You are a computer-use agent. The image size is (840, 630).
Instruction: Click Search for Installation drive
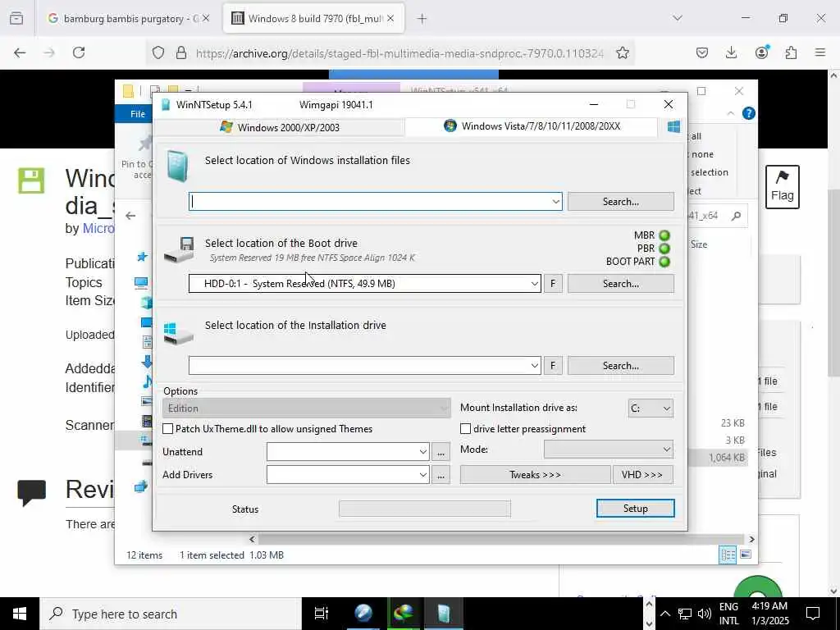pos(620,365)
